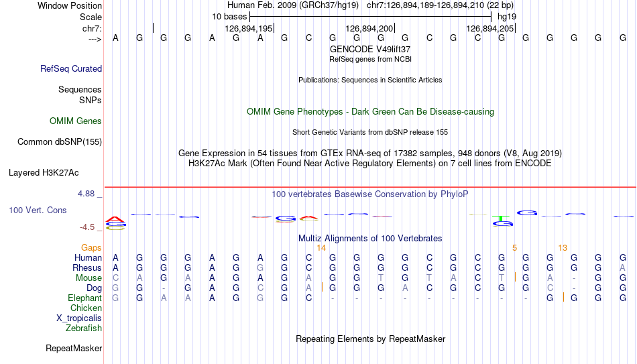
Task: Click the green T conservation logo letter
Action: (x=502, y=219)
